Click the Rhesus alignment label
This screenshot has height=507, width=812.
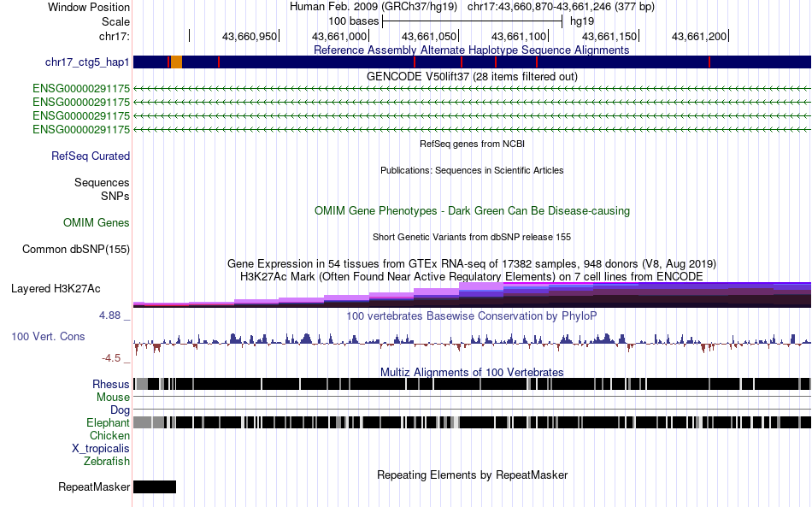click(x=111, y=384)
